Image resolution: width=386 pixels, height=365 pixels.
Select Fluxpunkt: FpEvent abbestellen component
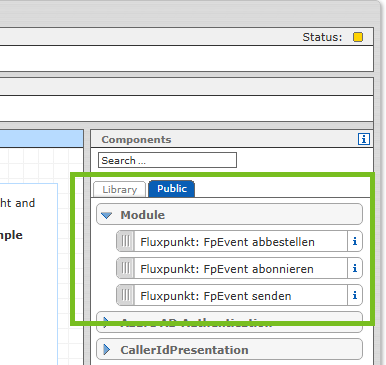pyautogui.click(x=239, y=241)
